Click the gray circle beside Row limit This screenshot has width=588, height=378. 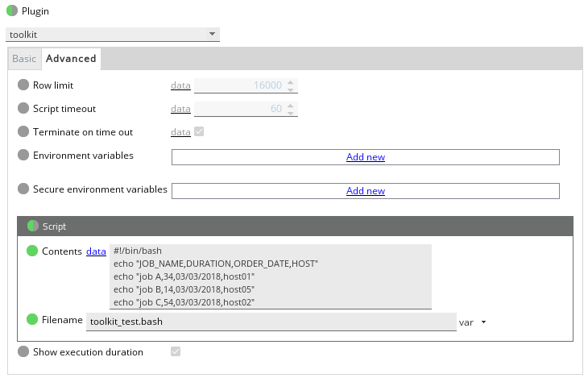[x=23, y=85]
